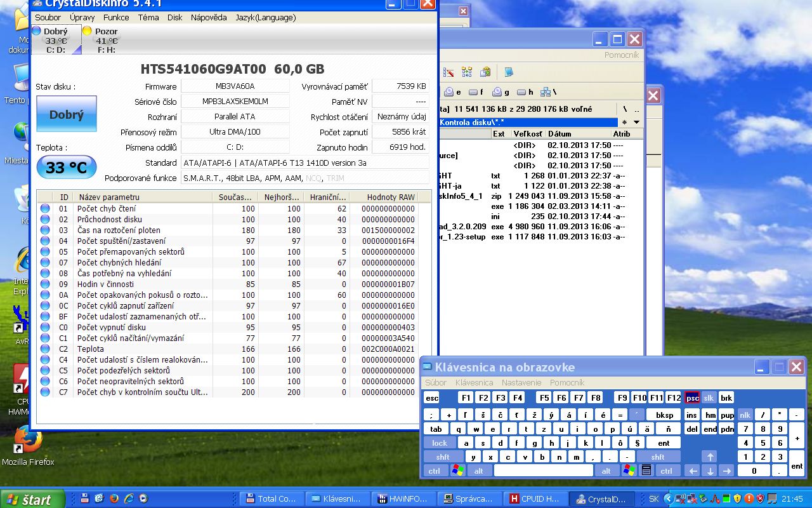
Task: Open the Nápověda menu
Action: point(209,17)
